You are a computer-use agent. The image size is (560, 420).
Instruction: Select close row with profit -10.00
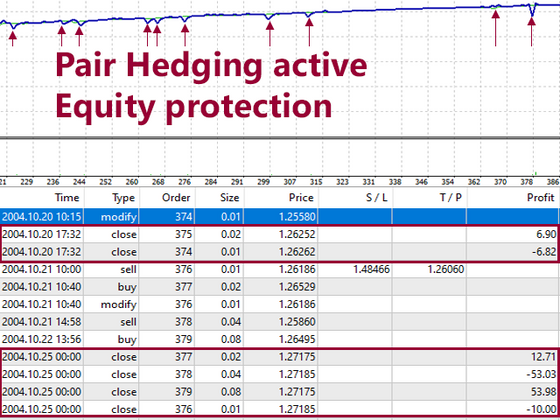(x=279, y=409)
